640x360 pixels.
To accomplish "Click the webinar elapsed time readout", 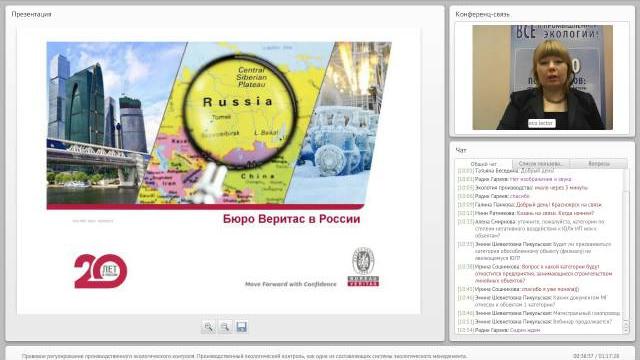I will click(596, 356).
